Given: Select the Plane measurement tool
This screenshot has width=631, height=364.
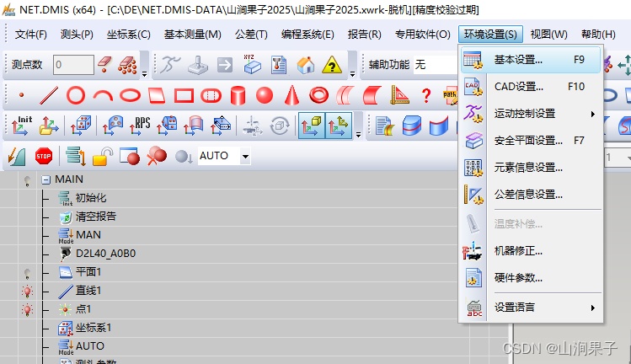Looking at the screenshot, I should [157, 95].
